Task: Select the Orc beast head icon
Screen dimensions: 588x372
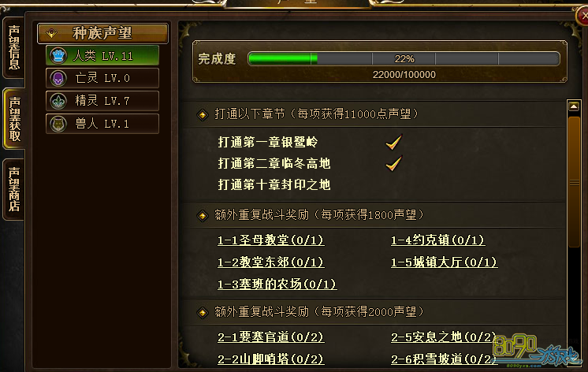Action: click(58, 124)
